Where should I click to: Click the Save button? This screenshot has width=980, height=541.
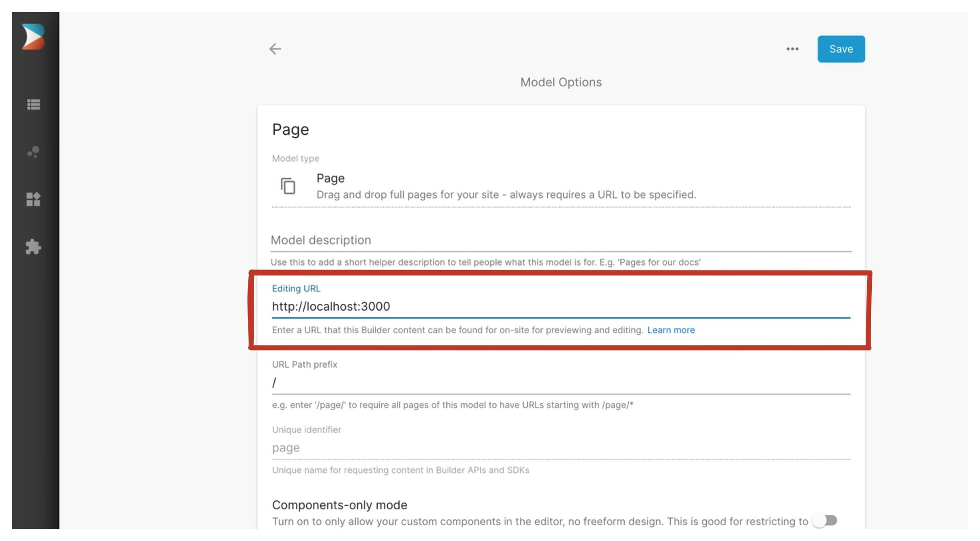(841, 49)
